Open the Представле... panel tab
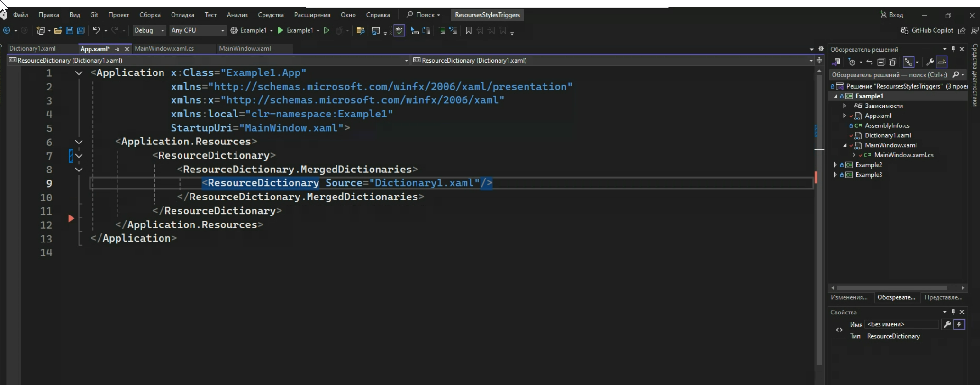The width and height of the screenshot is (980, 385). (943, 297)
